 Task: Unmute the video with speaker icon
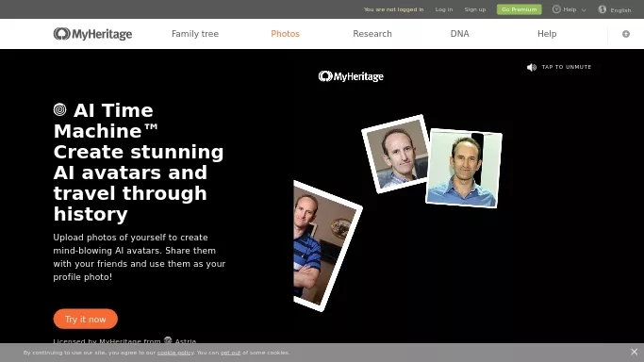(532, 67)
